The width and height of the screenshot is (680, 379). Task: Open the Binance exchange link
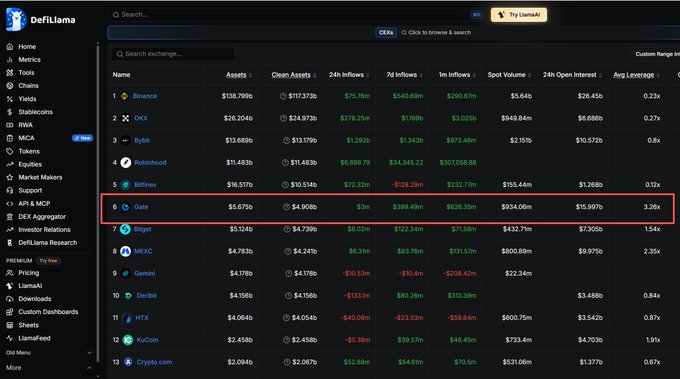[145, 96]
